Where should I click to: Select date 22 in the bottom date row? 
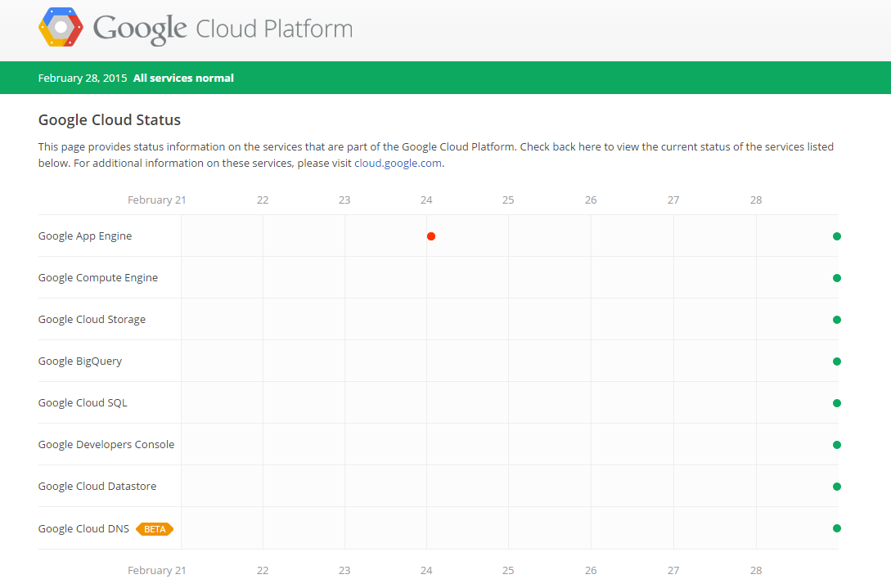[x=263, y=570]
